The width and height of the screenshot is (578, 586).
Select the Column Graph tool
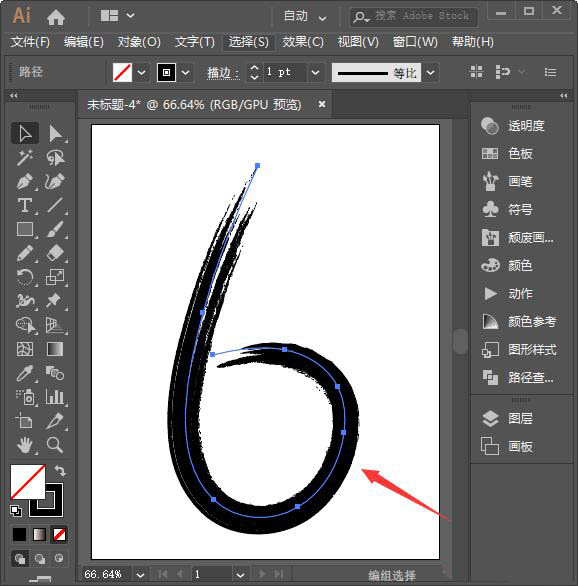coord(55,397)
